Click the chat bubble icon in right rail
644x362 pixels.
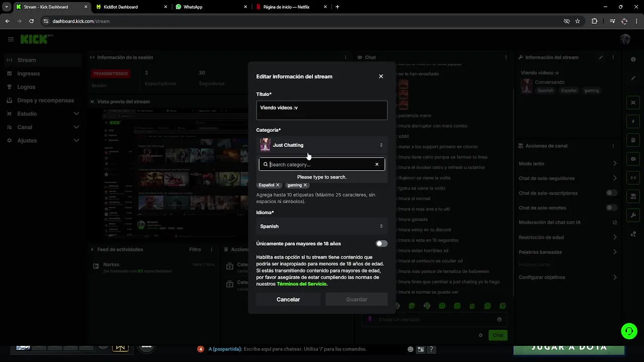pyautogui.click(x=633, y=159)
